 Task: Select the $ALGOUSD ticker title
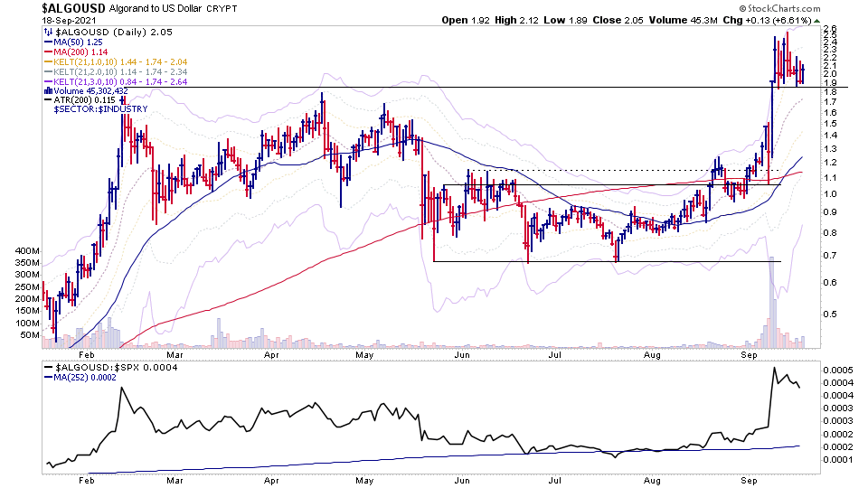(73, 8)
